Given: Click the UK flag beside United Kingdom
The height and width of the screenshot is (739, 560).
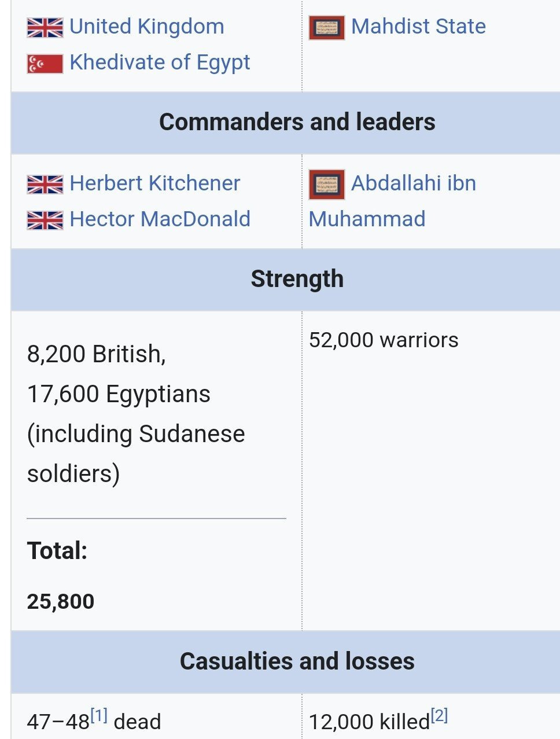Looking at the screenshot, I should (x=45, y=27).
